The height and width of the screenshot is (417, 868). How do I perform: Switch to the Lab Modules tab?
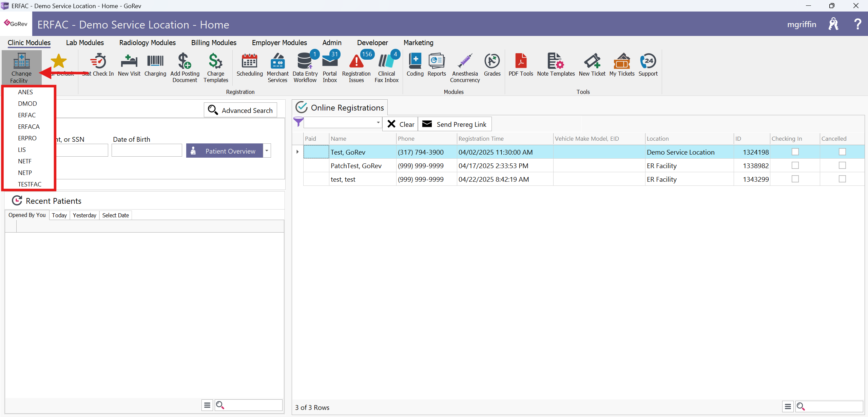click(85, 43)
